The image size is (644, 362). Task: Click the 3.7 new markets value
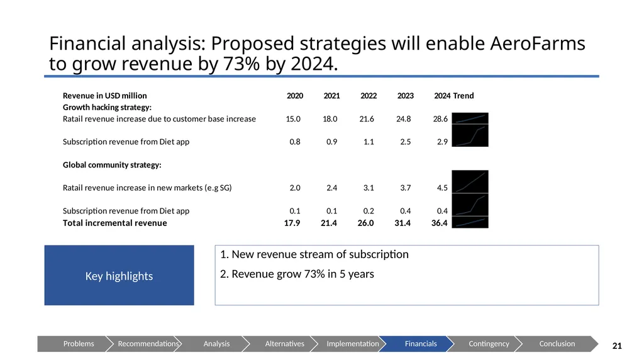click(x=406, y=188)
